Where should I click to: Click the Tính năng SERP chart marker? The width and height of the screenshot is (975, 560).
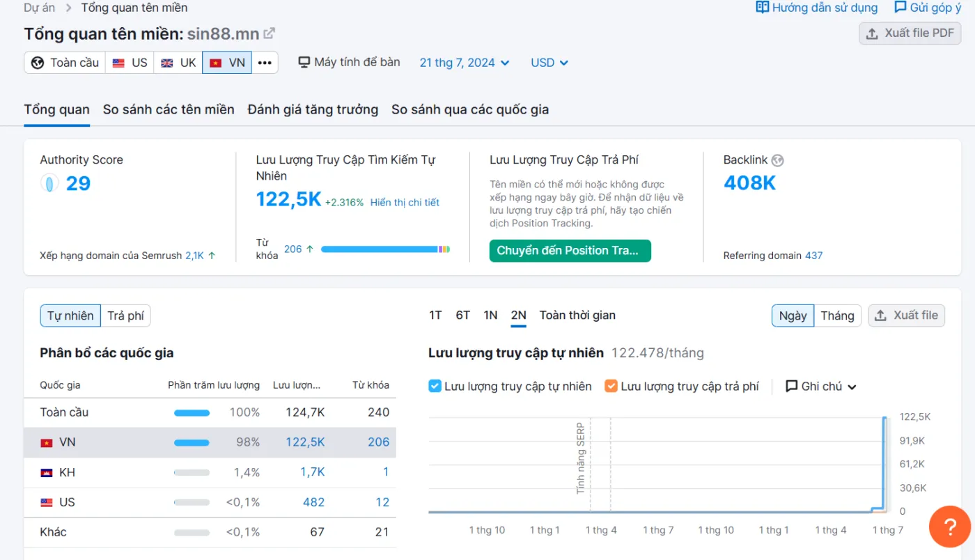[581, 457]
